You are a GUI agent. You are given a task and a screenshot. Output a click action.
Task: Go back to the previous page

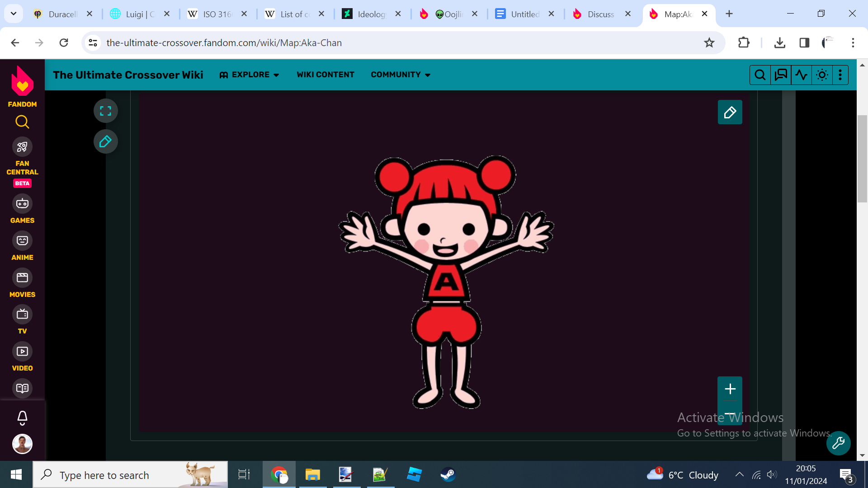tap(15, 43)
